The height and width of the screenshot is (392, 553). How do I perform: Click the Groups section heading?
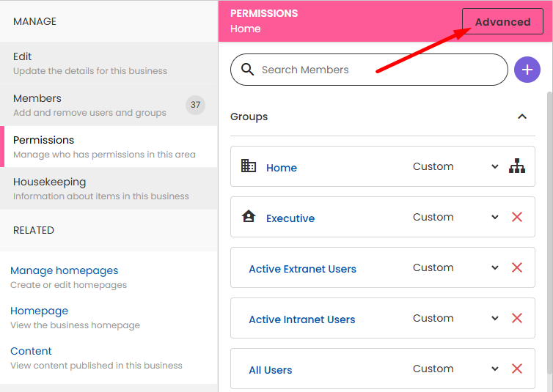(x=249, y=117)
